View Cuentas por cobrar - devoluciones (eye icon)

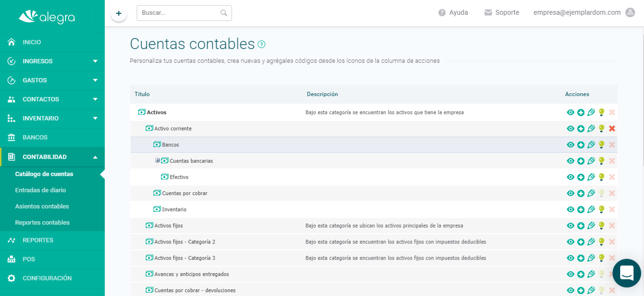[x=570, y=291]
